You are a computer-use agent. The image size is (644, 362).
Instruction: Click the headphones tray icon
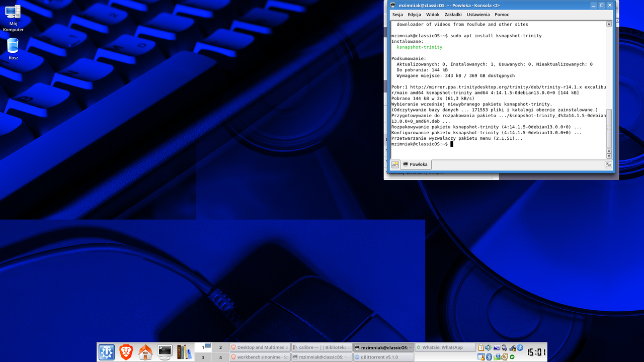coord(504,347)
